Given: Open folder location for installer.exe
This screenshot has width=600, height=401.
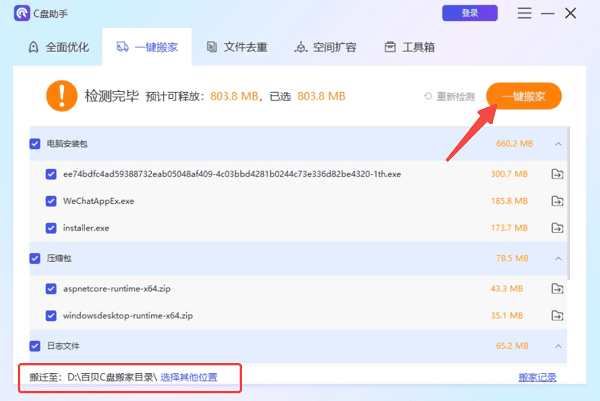Looking at the screenshot, I should 557,229.
